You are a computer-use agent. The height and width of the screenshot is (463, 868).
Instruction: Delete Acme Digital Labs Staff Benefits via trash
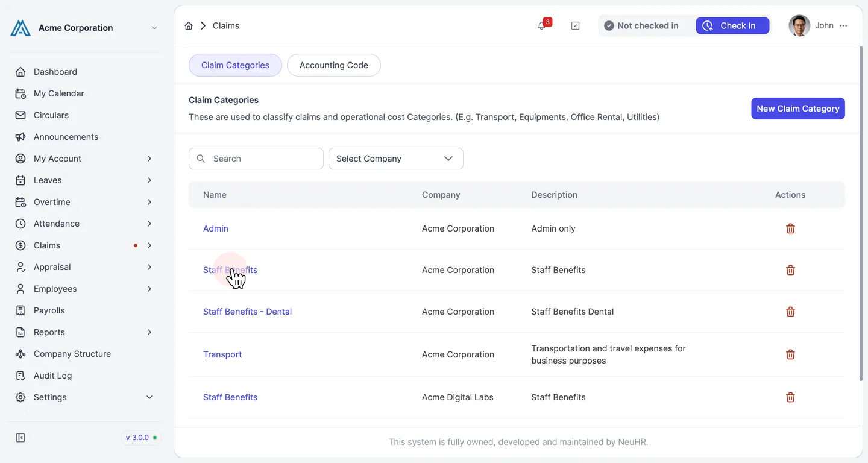tap(790, 397)
